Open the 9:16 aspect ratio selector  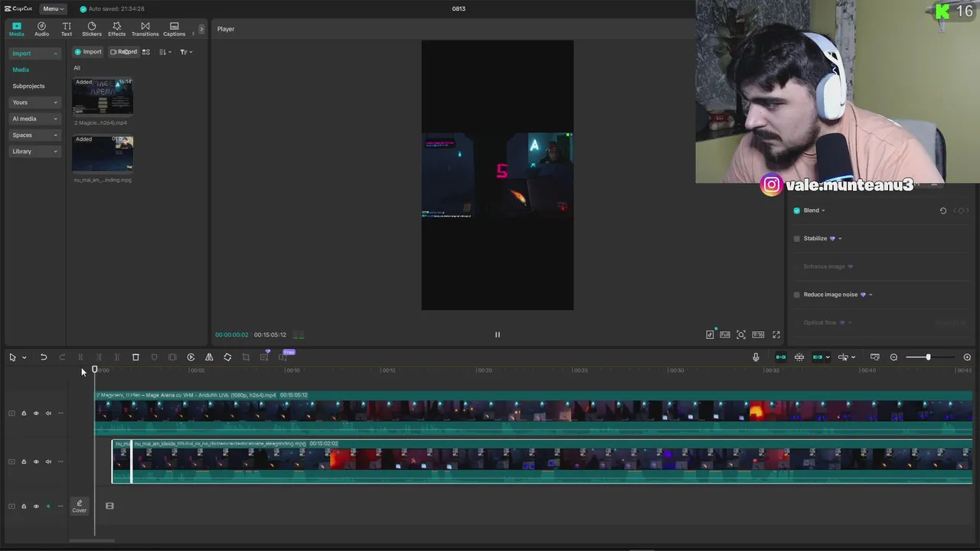tap(758, 334)
